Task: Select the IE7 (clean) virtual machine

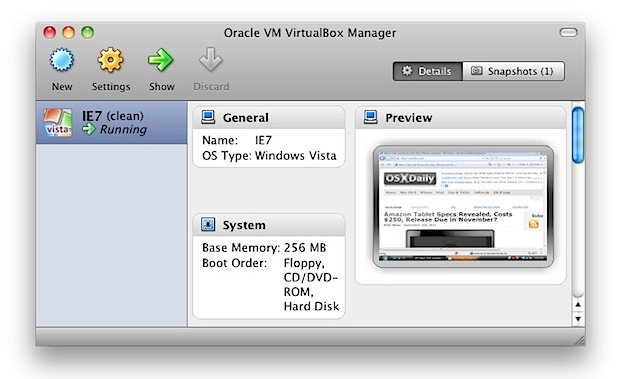Action: (x=112, y=123)
